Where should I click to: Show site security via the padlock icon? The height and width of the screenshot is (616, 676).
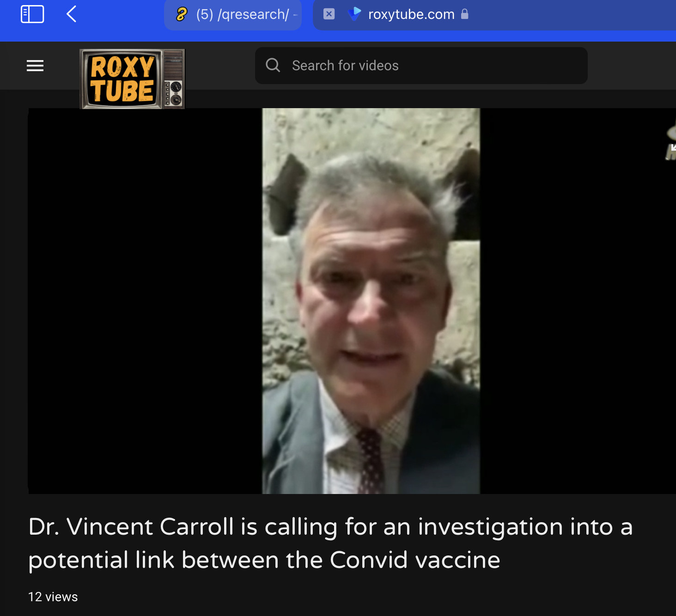point(465,14)
